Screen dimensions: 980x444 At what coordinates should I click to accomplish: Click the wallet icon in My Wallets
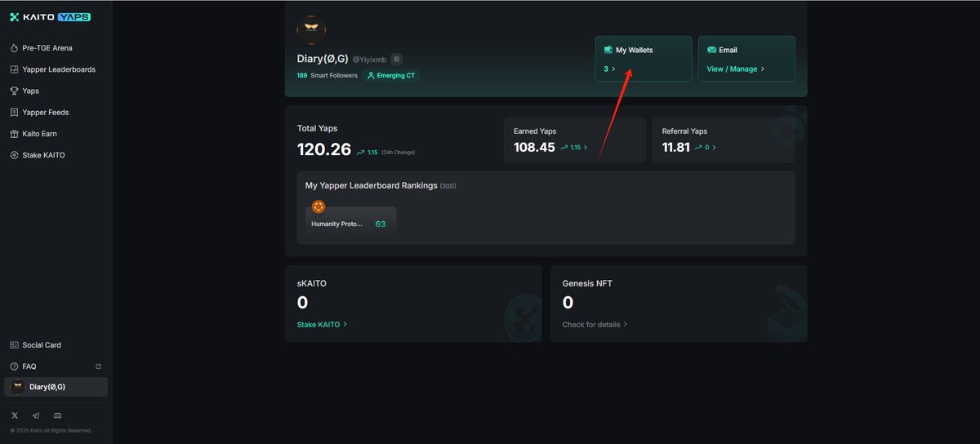click(608, 50)
